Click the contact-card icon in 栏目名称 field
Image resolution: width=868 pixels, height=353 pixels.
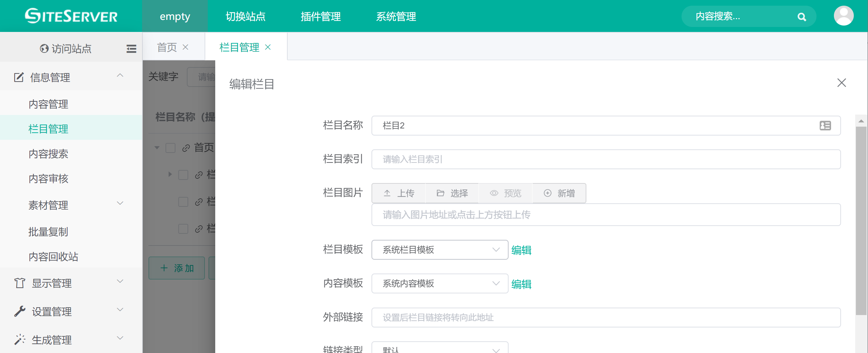click(x=825, y=126)
